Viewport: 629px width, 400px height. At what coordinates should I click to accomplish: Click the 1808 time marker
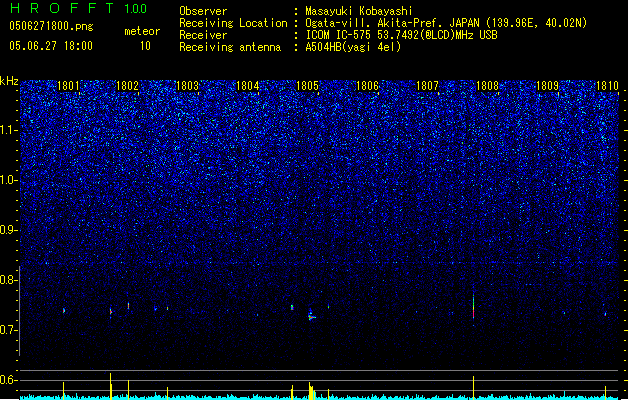click(x=487, y=86)
